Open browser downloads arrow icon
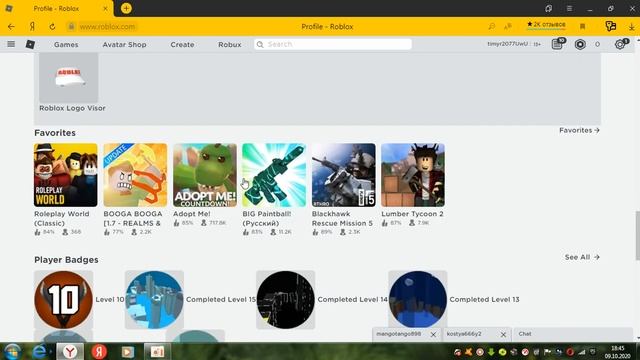The width and height of the screenshot is (640, 360). click(631, 27)
